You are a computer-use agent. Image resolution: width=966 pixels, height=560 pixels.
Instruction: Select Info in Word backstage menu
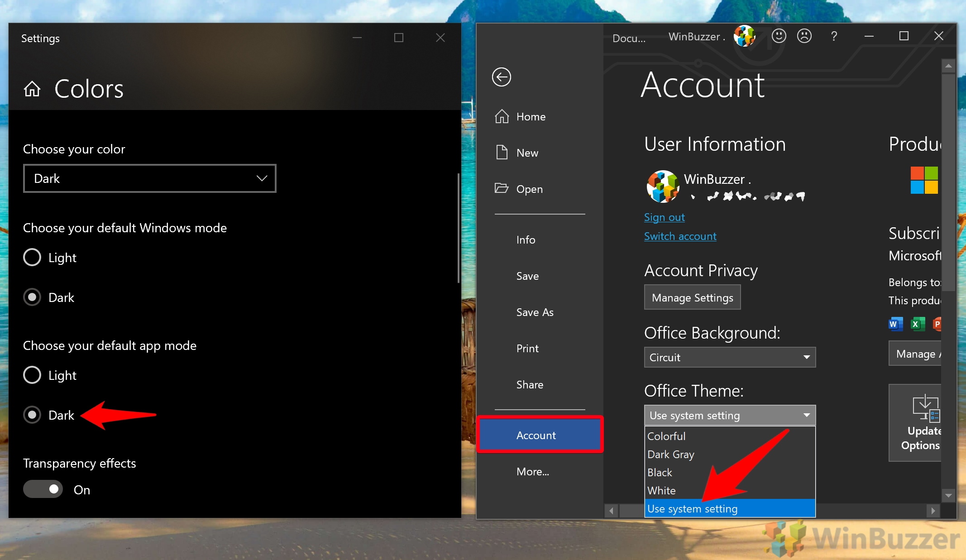[x=540, y=239]
